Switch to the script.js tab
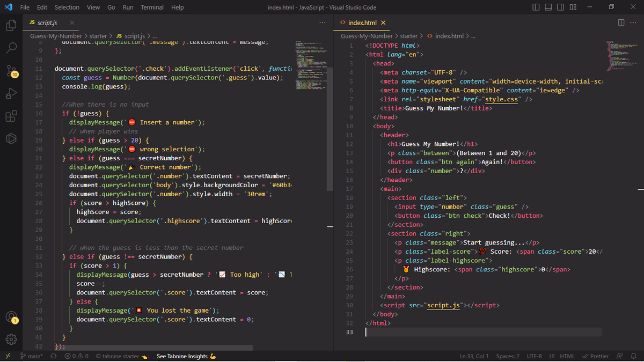 (51, 23)
